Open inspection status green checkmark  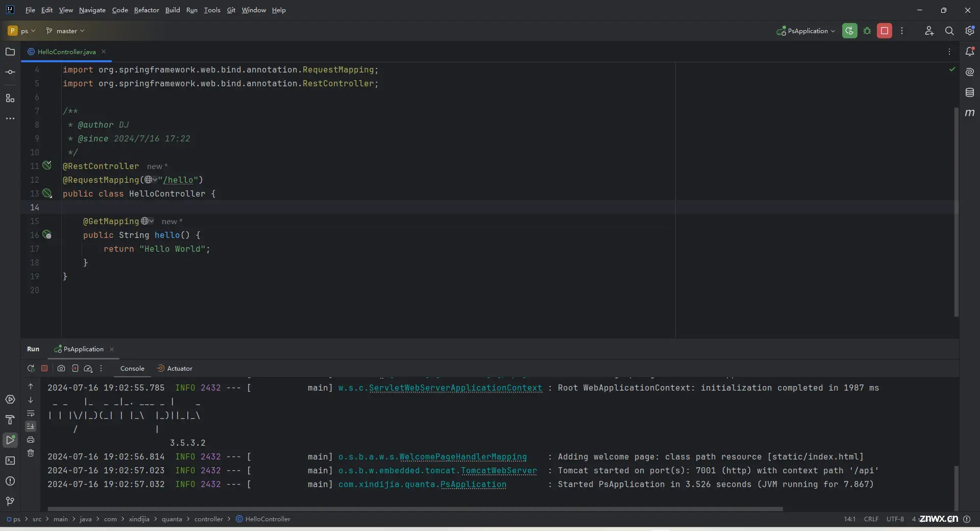952,69
